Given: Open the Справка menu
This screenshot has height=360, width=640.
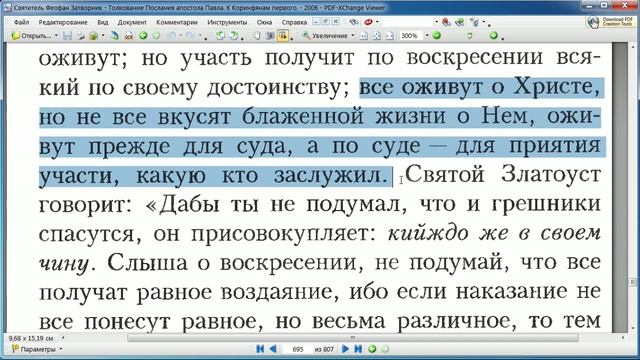Looking at the screenshot, I should coord(294,22).
